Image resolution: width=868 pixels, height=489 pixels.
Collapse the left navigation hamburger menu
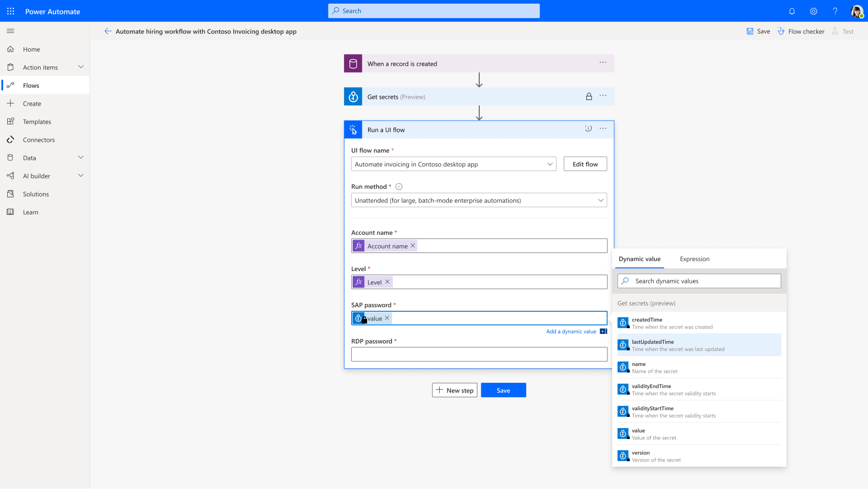click(x=10, y=31)
